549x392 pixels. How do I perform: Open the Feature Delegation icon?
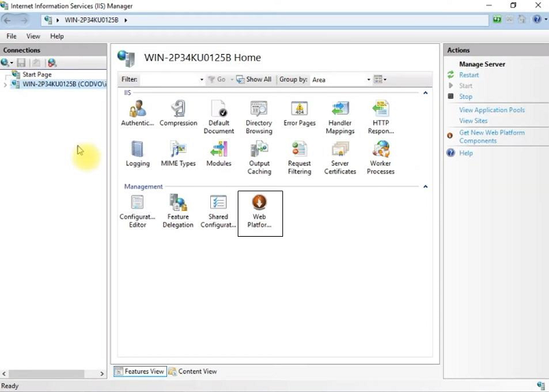click(x=178, y=211)
